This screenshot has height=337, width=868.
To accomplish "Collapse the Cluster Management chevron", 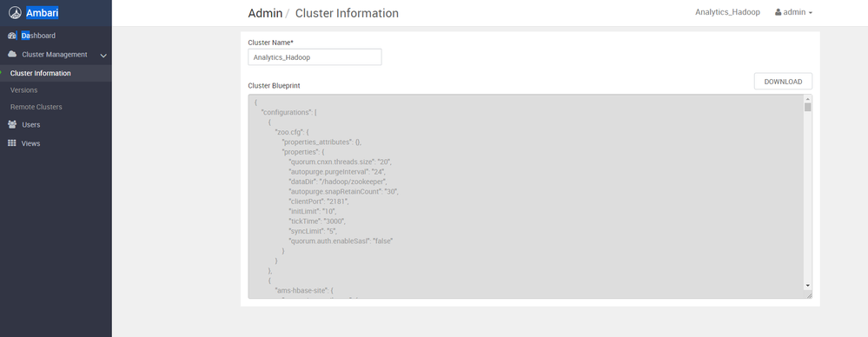I will point(103,56).
